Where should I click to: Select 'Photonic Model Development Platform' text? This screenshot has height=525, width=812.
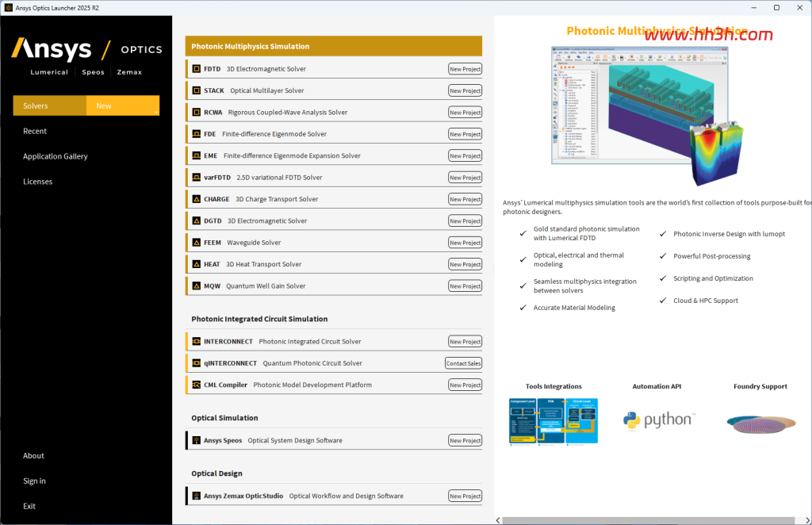point(312,385)
